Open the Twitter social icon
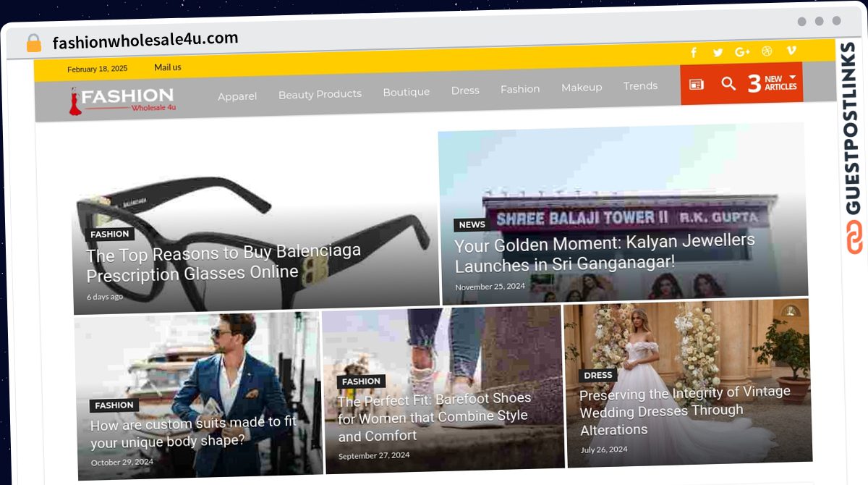 pyautogui.click(x=718, y=52)
